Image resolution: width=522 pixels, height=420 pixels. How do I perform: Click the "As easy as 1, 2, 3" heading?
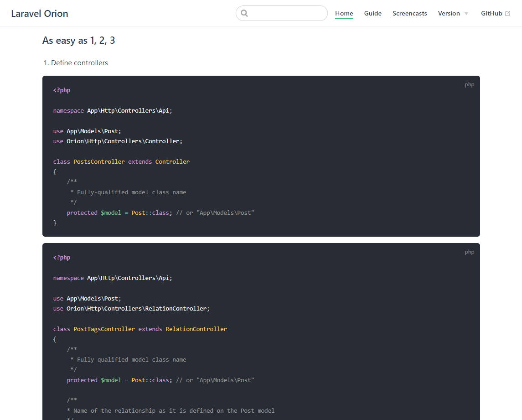tap(78, 41)
